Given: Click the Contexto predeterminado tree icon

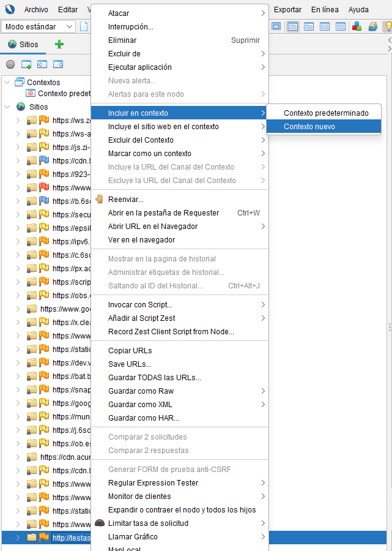Looking at the screenshot, I should click(x=31, y=94).
